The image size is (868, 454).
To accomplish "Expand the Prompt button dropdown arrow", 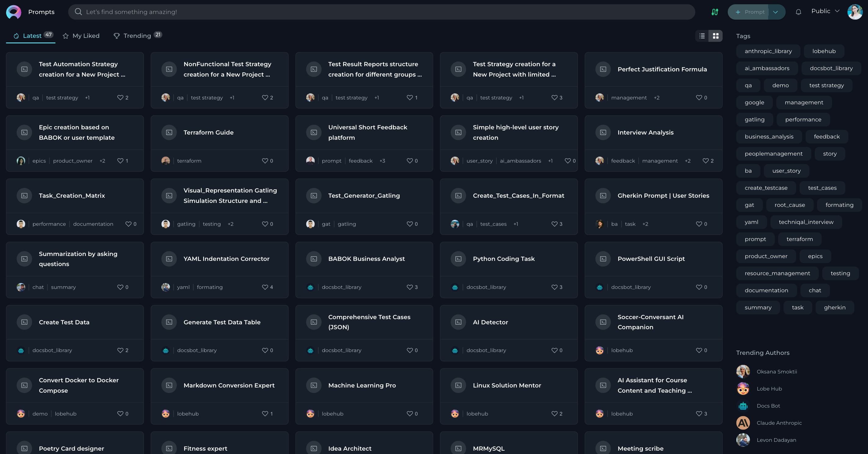I will (x=775, y=12).
